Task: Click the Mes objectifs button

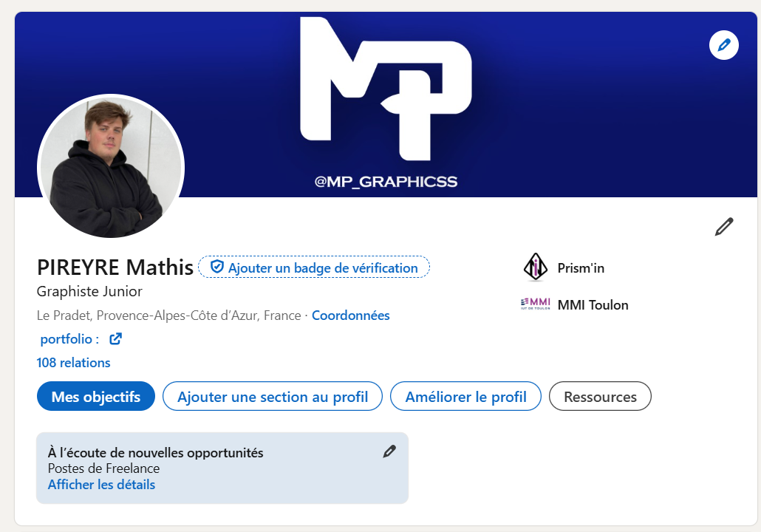Action: [x=95, y=396]
